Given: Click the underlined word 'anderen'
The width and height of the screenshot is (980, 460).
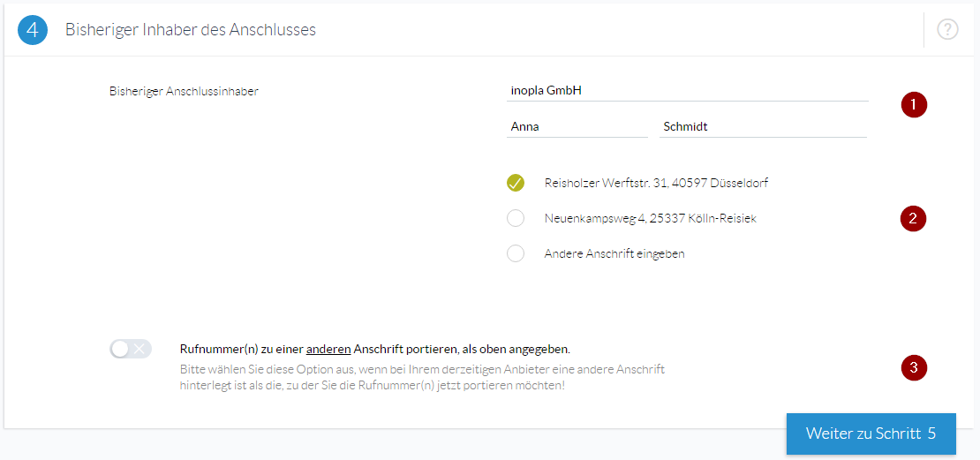Looking at the screenshot, I should [x=328, y=349].
